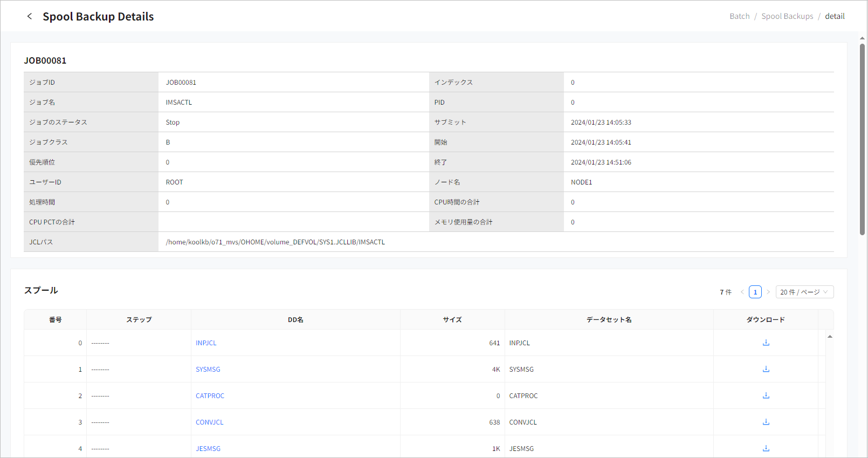Download the CATPROC spool file
This screenshot has width=868, height=458.
click(x=766, y=395)
